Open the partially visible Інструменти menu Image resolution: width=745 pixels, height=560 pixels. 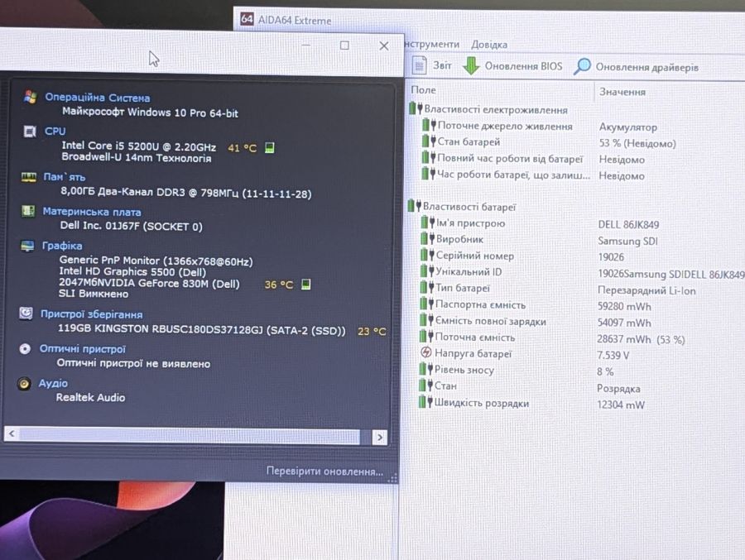(432, 44)
